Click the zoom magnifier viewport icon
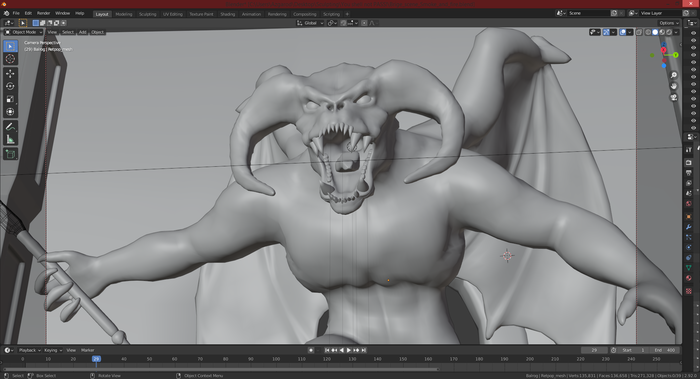 tap(674, 75)
